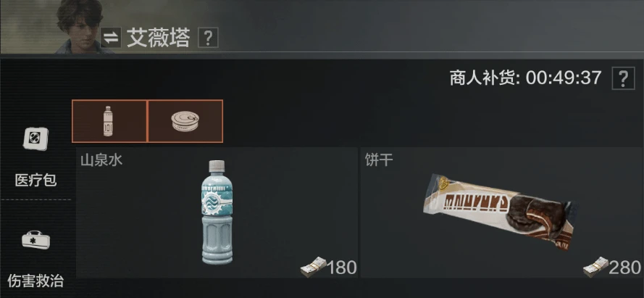Click the 伤害救治 category label
The image size is (644, 298).
point(35,281)
